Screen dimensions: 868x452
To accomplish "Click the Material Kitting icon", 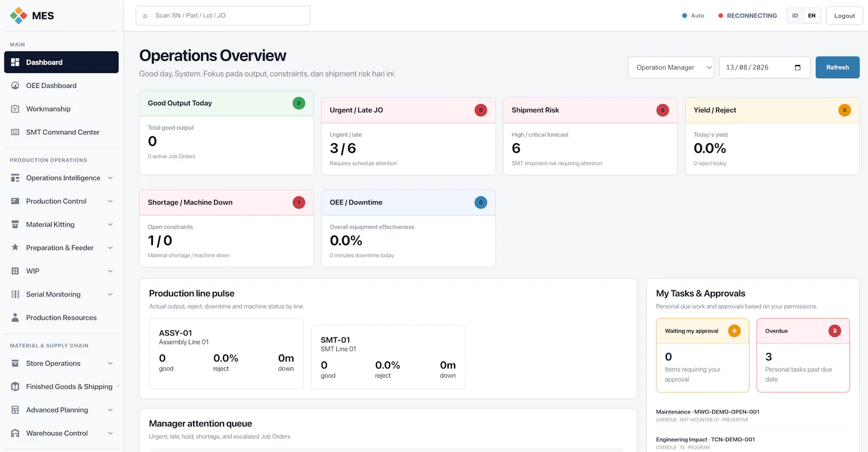I will coord(15,225).
